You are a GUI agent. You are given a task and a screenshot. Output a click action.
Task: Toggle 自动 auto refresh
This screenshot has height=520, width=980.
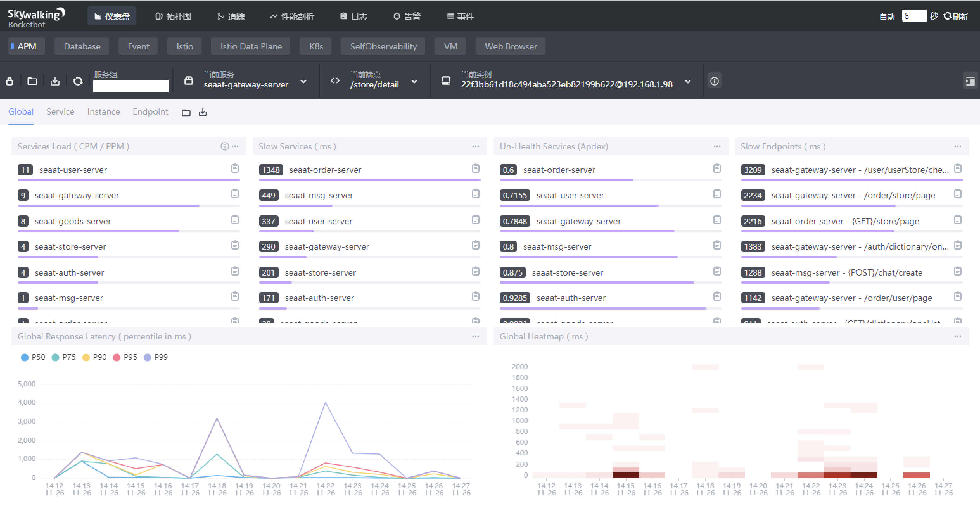[x=887, y=16]
